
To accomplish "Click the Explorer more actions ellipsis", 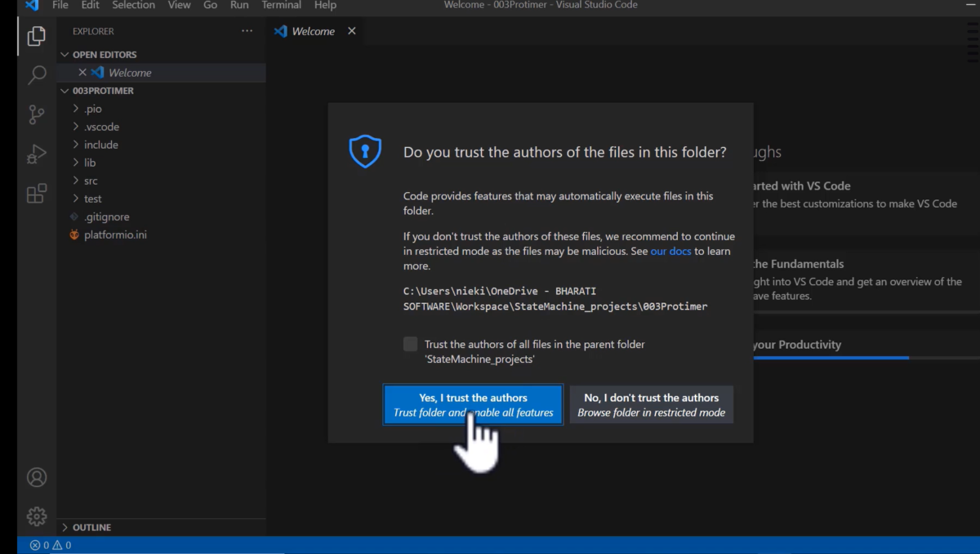I will point(247,31).
